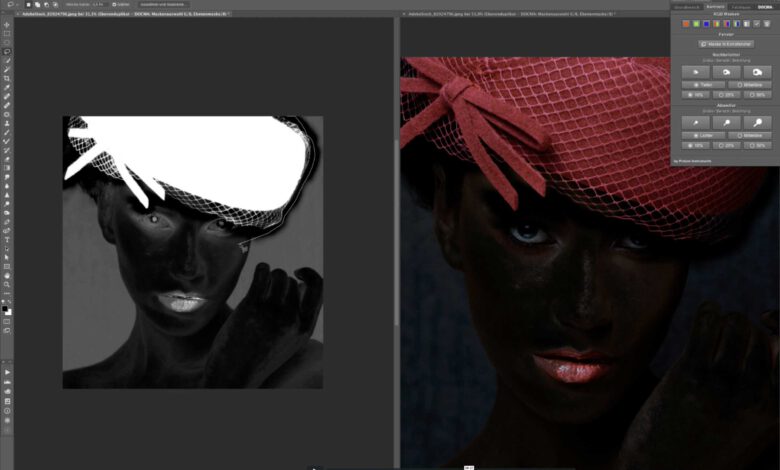Switch to the Grundbereich panel tab
Screen dimensions: 780x470
[x=686, y=6]
